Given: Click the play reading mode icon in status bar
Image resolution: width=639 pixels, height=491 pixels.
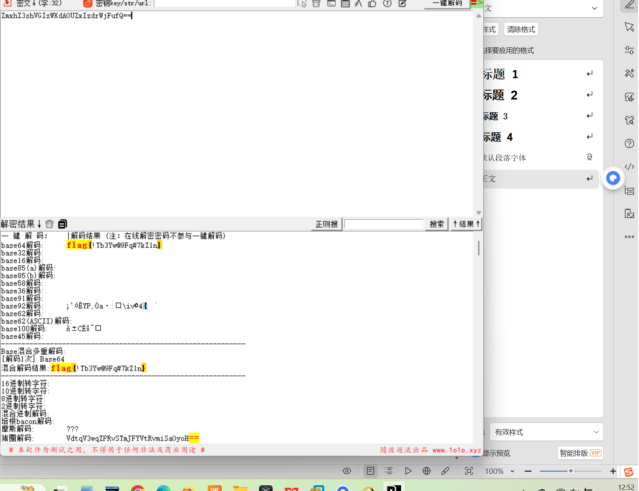Looking at the screenshot, I should pyautogui.click(x=408, y=471).
